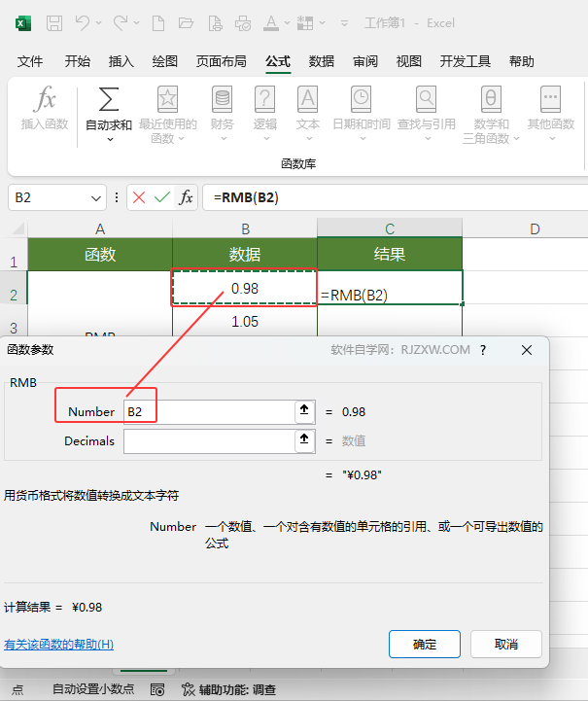Click the Redo arrow icon
The width and height of the screenshot is (588, 701).
pos(121,22)
